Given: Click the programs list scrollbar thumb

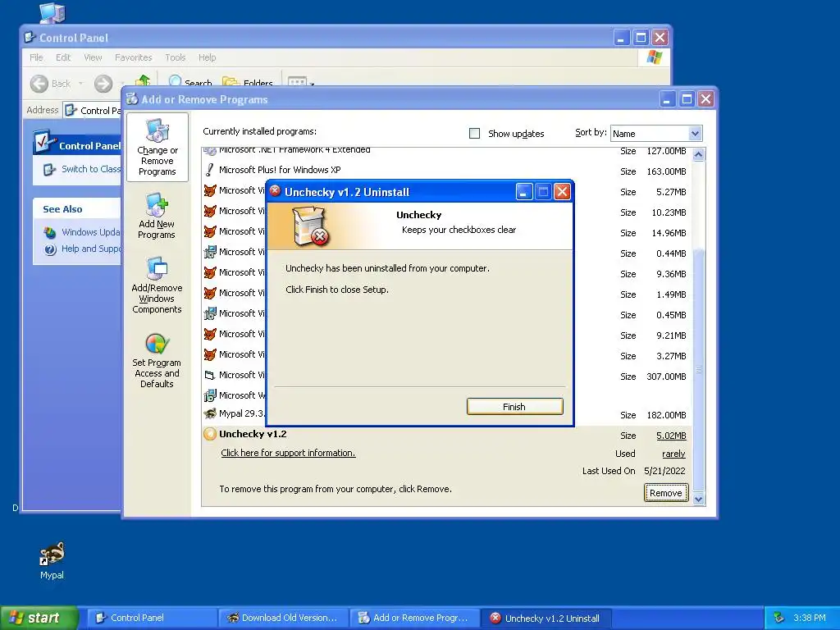Looking at the screenshot, I should click(x=698, y=370).
